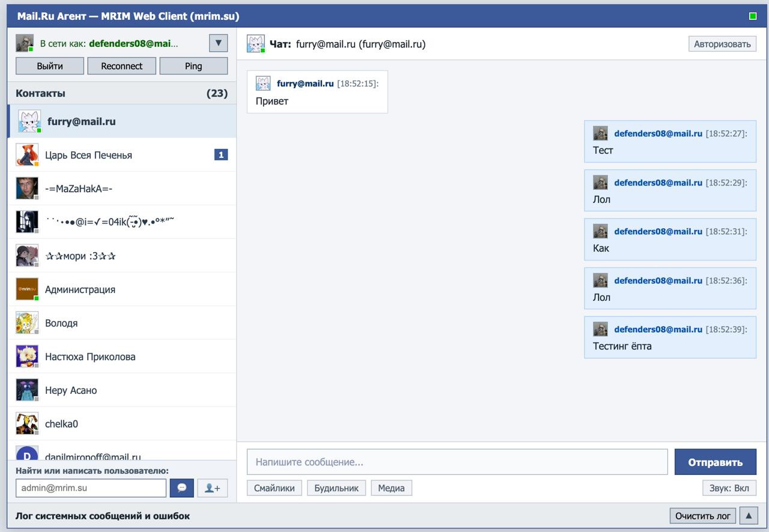Click the Reconnect button

[122, 66]
